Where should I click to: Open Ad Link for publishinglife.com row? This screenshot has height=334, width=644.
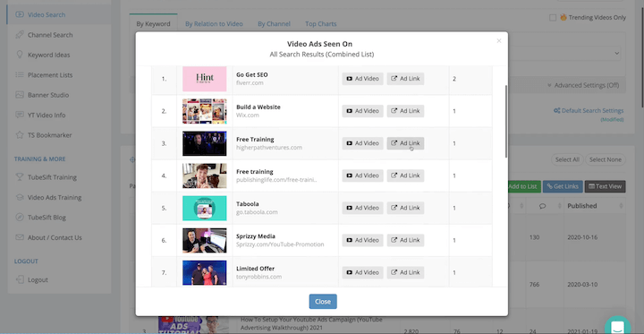[x=405, y=176]
